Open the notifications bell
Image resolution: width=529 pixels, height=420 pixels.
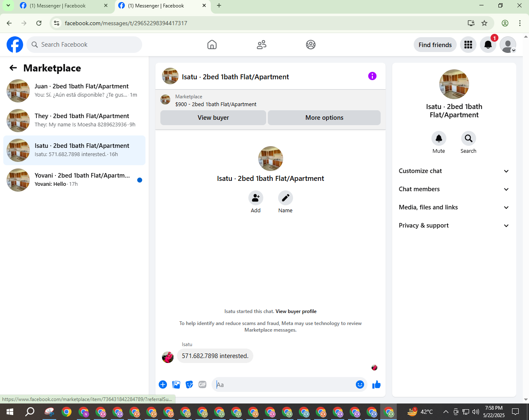[x=488, y=45]
